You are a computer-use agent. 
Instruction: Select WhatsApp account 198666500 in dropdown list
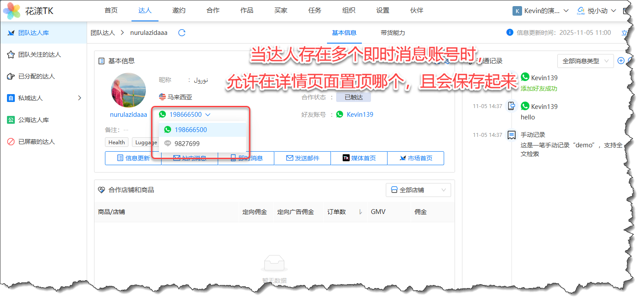191,130
